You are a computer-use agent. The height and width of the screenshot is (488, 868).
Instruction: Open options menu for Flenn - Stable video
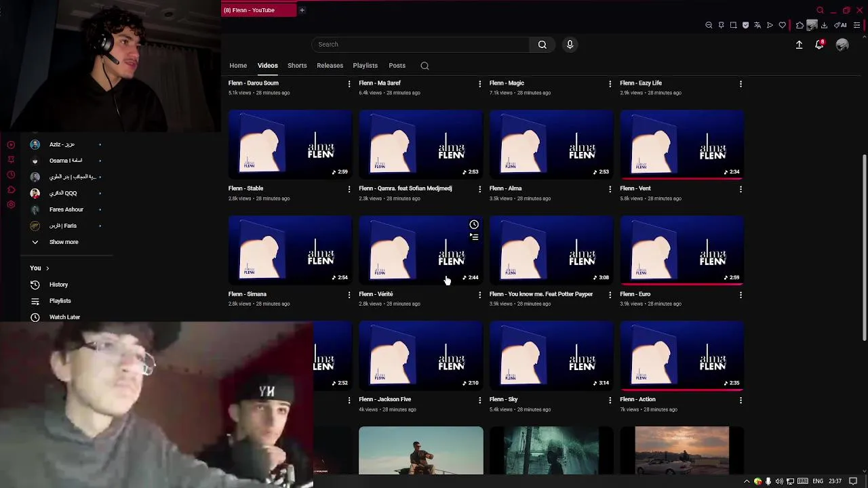[349, 189]
